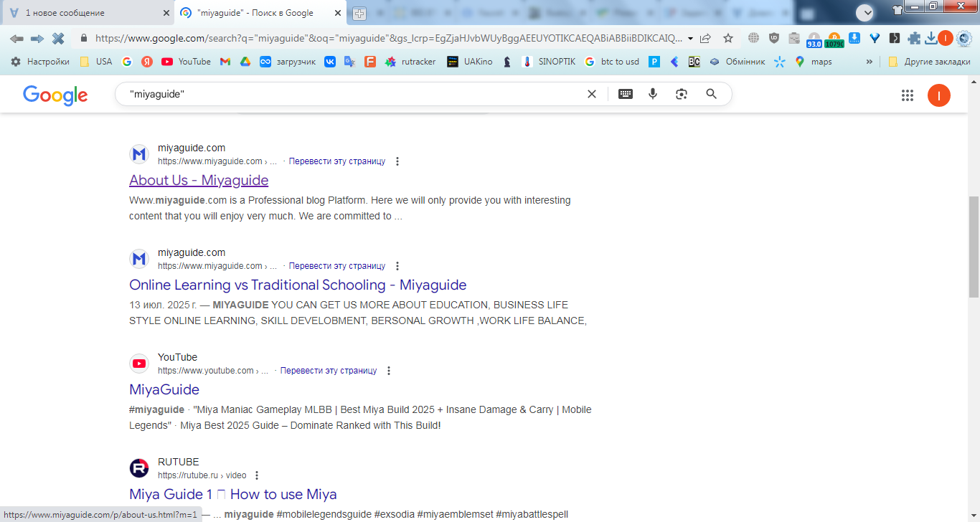
Task: Open the Litecoin extension showing 93.0
Action: click(x=814, y=39)
